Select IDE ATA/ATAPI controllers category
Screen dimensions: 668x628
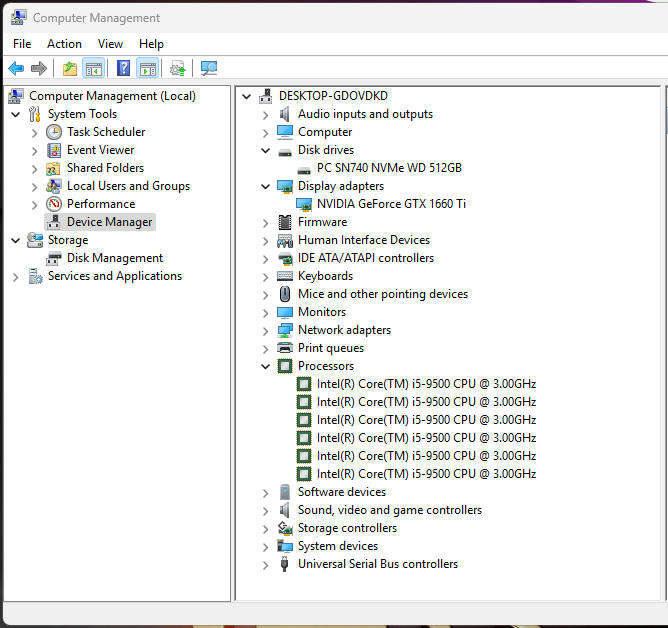click(x=366, y=258)
